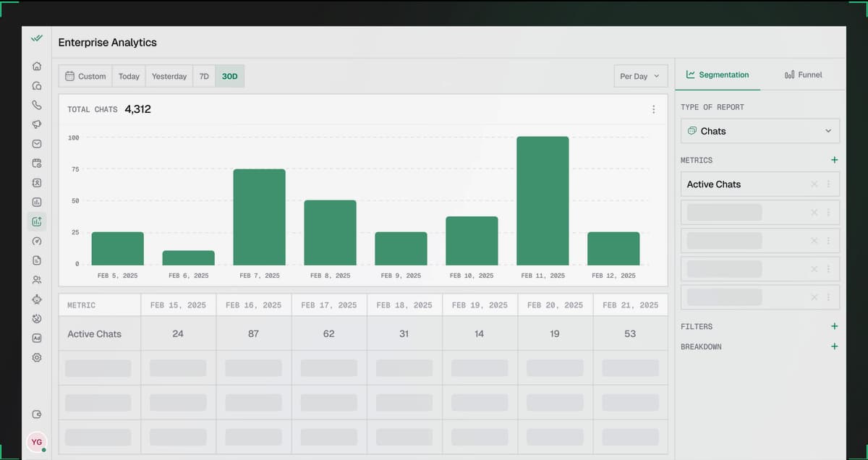The height and width of the screenshot is (460, 868).
Task: Click the FEB 18, 2025 column header
Action: coord(404,305)
